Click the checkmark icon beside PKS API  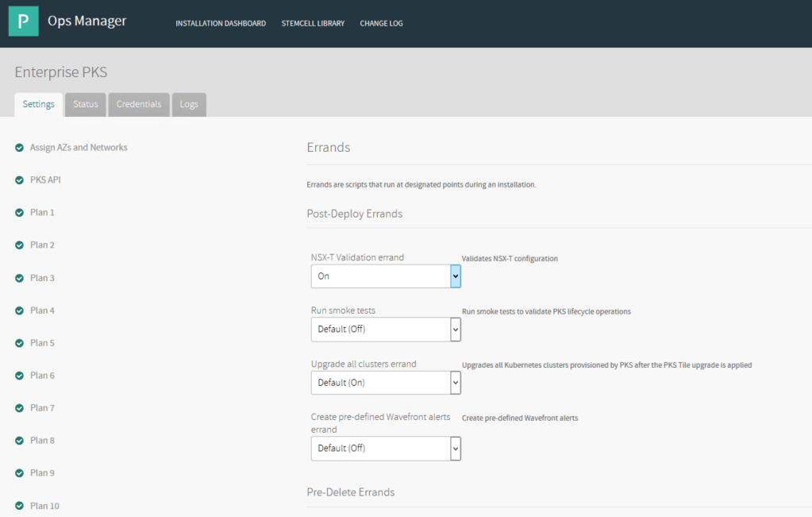[x=19, y=180]
